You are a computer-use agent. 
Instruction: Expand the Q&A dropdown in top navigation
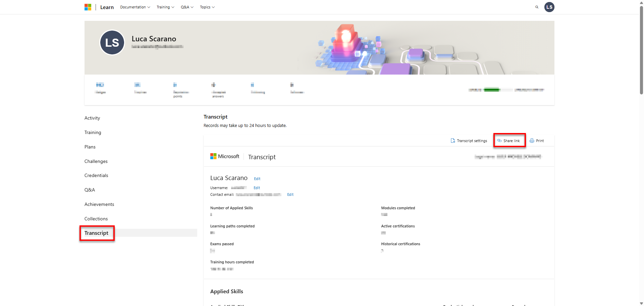187,7
